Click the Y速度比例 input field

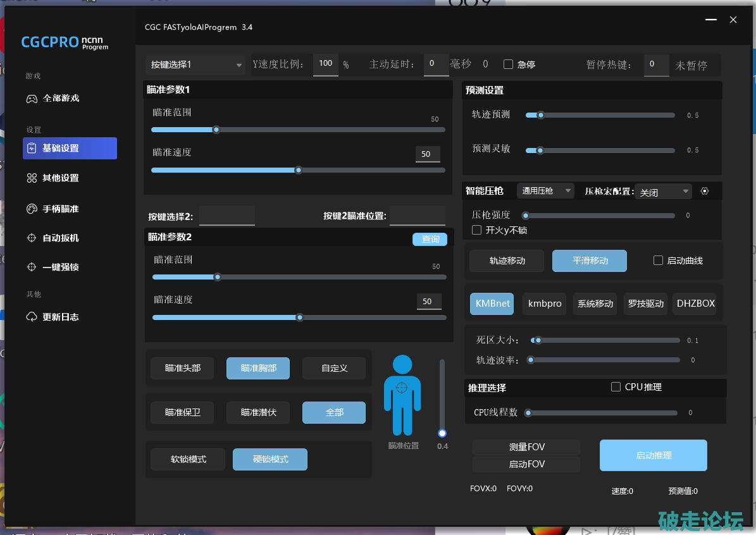tap(325, 64)
